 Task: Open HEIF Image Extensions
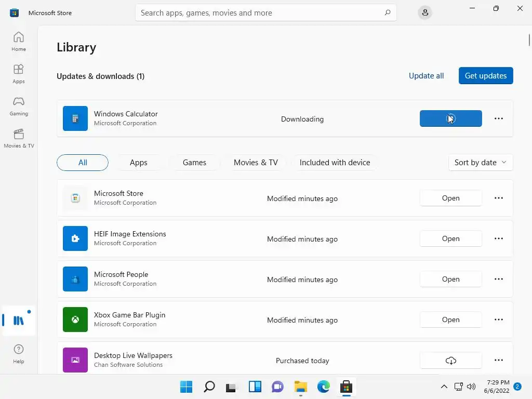click(450, 238)
